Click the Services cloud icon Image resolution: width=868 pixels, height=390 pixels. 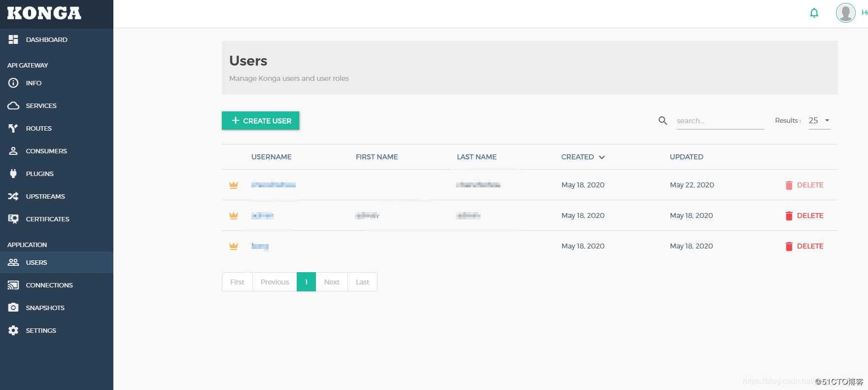click(x=13, y=106)
